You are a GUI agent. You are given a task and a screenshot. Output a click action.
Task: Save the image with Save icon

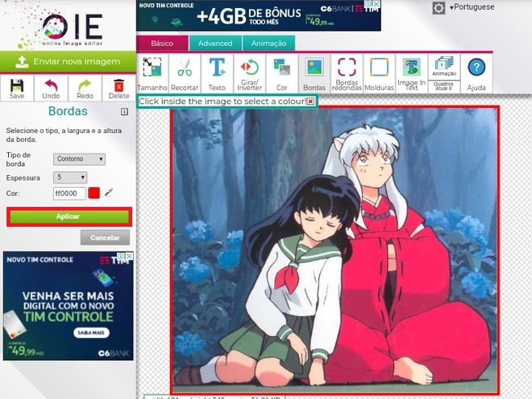coord(17,88)
